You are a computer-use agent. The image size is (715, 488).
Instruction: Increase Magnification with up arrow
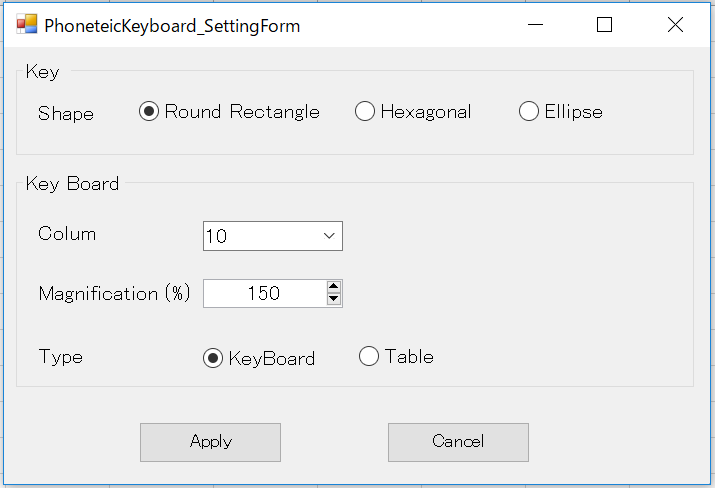[x=334, y=286]
